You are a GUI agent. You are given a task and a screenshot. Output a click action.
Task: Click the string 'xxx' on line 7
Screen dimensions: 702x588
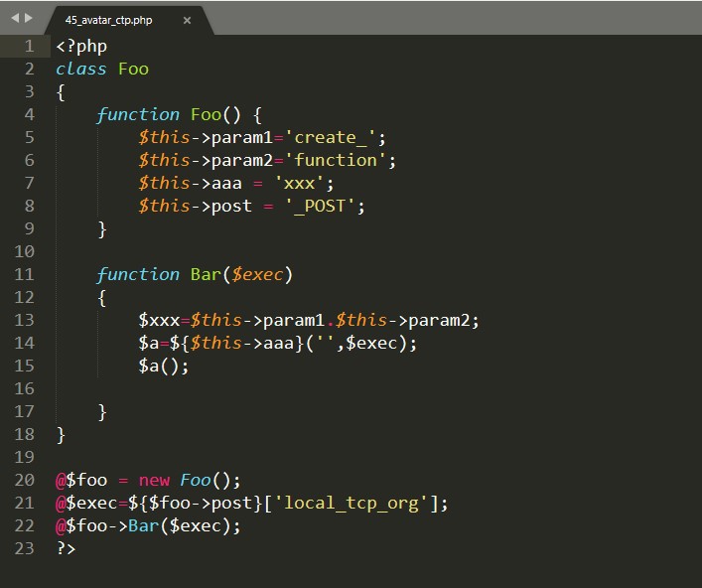click(299, 183)
